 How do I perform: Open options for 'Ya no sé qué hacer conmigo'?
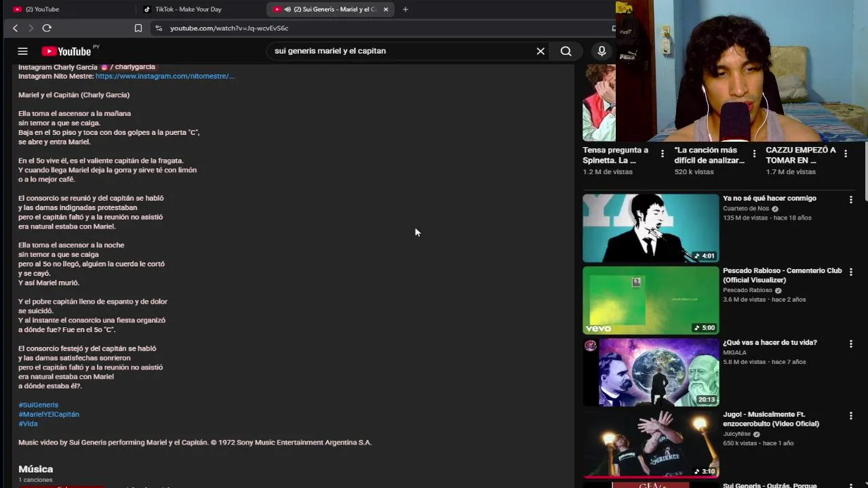coord(850,199)
